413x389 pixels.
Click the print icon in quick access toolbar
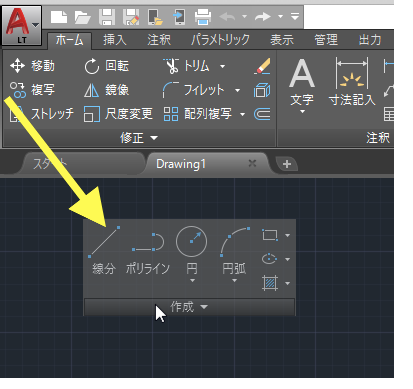coord(203,16)
